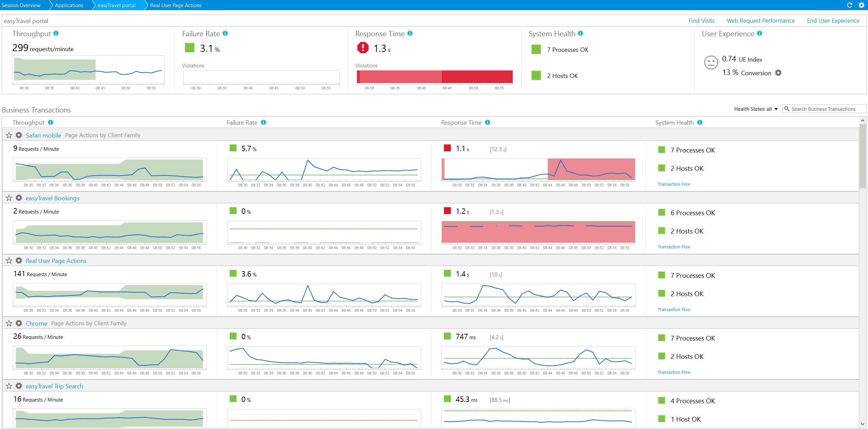The height and width of the screenshot is (429, 868).
Task: Click the Response Time red violation alert icon
Action: [363, 48]
